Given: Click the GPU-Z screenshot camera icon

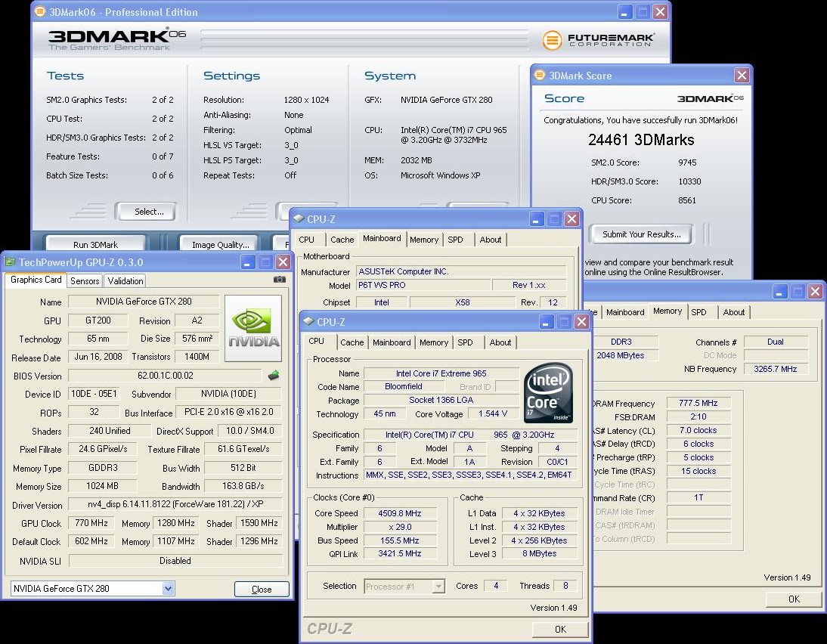Looking at the screenshot, I should point(280,280).
